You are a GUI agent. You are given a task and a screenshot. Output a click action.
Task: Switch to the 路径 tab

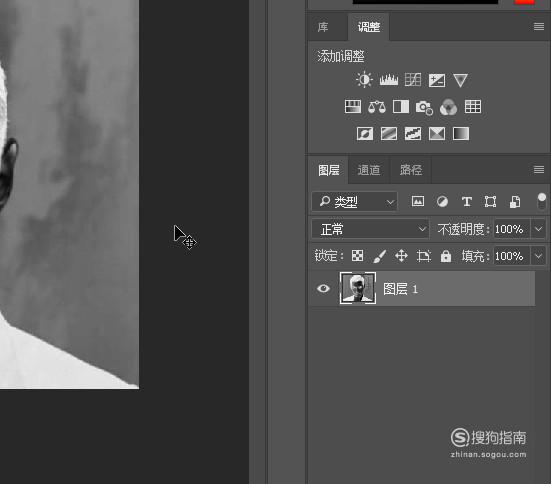tap(411, 170)
